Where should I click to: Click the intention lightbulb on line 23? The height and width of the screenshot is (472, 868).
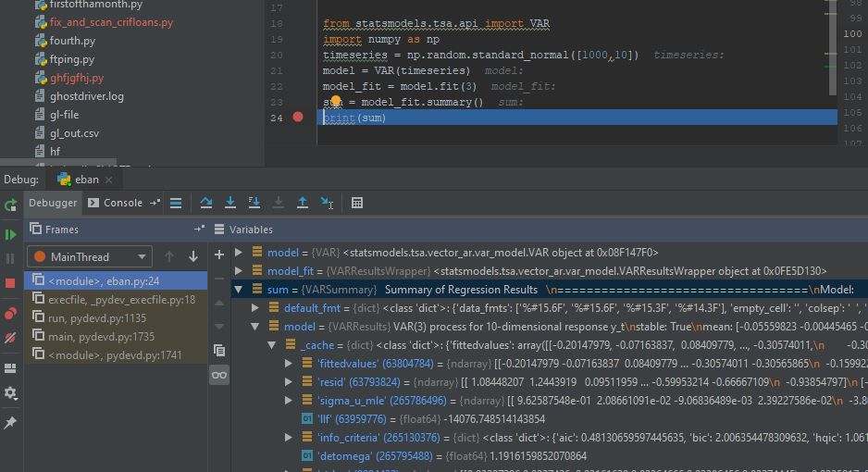[336, 101]
